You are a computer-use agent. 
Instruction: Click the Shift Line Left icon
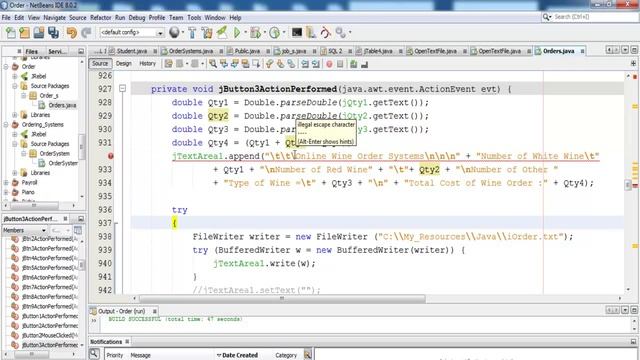(x=305, y=64)
